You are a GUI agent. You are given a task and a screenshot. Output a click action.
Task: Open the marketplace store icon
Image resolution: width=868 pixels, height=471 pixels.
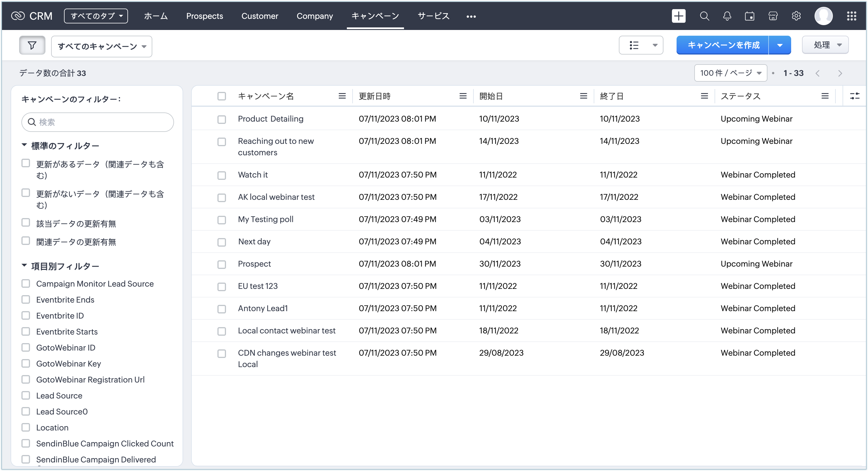(773, 16)
